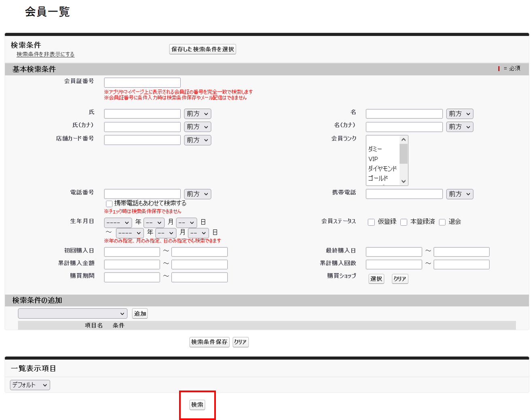532x420 pixels.
Task: Click the 追加 button under 検索条件の追加
Action: coord(139,313)
